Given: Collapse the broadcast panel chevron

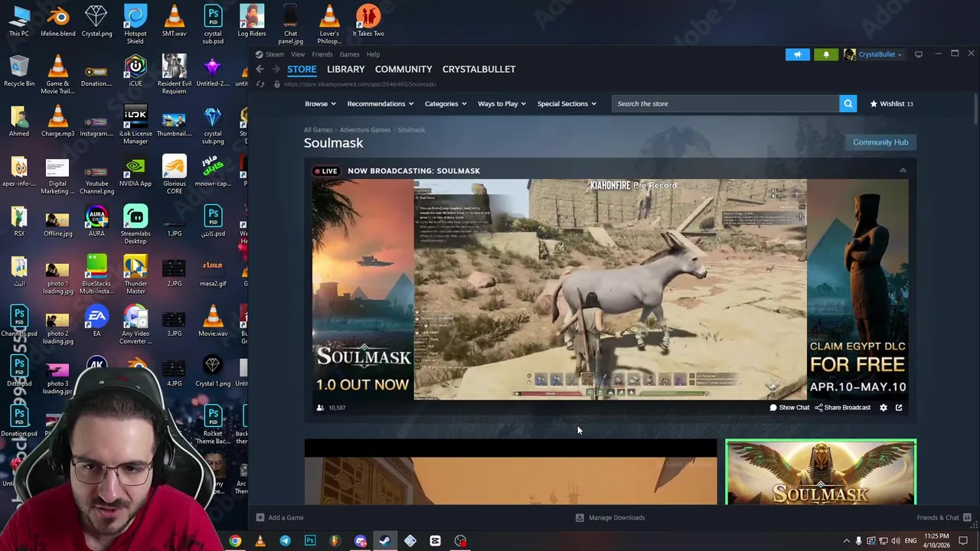Looking at the screenshot, I should (x=903, y=171).
